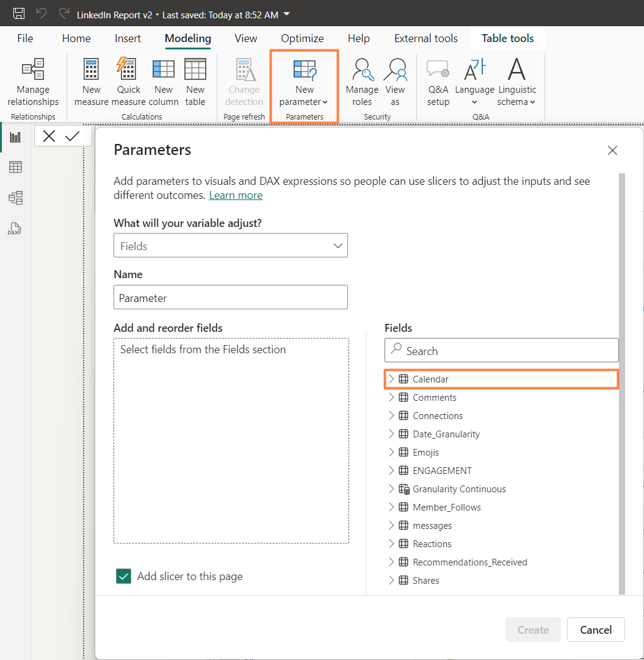The height and width of the screenshot is (660, 644).
Task: Select the Quick measure tool
Action: 128,82
